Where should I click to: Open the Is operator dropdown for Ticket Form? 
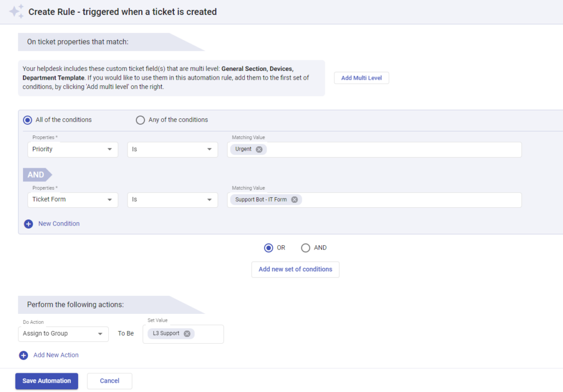click(172, 200)
